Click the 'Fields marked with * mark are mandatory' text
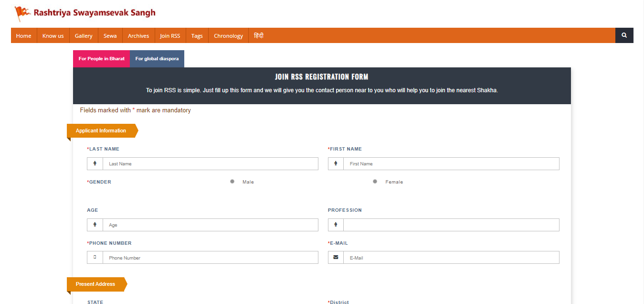This screenshot has height=304, width=644. tap(135, 110)
